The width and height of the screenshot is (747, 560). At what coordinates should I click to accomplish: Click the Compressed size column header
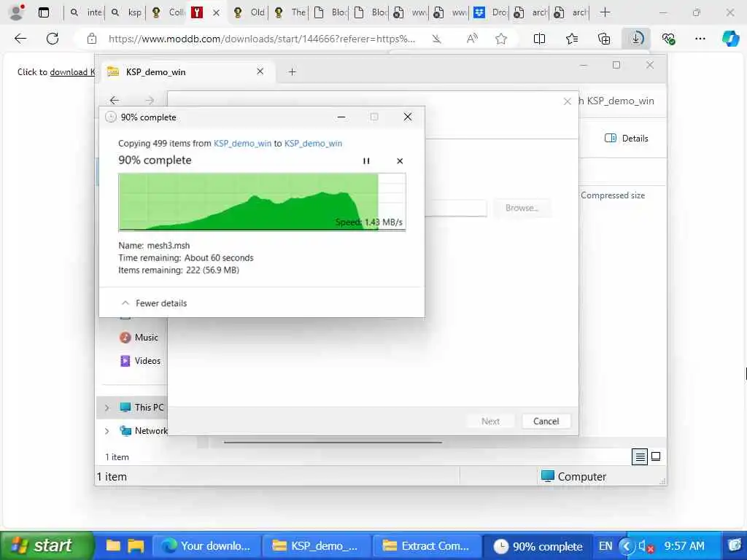click(613, 195)
